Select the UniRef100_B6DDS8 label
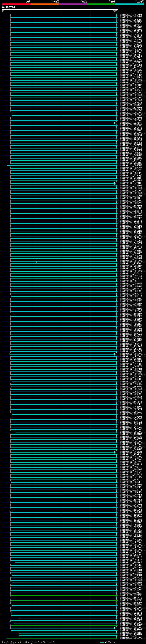 pos(131,600)
